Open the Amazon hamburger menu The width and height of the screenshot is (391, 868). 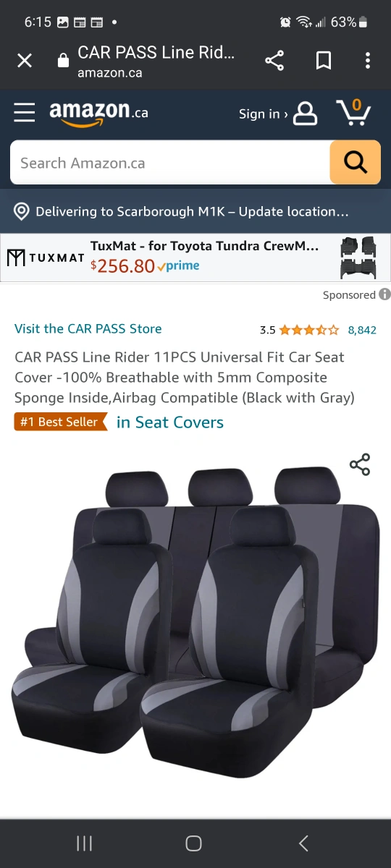[x=24, y=113]
